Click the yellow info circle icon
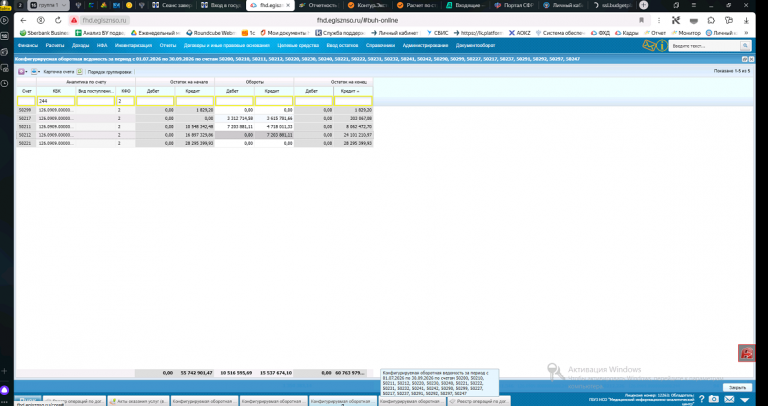This screenshot has width=768, height=406. (x=662, y=46)
